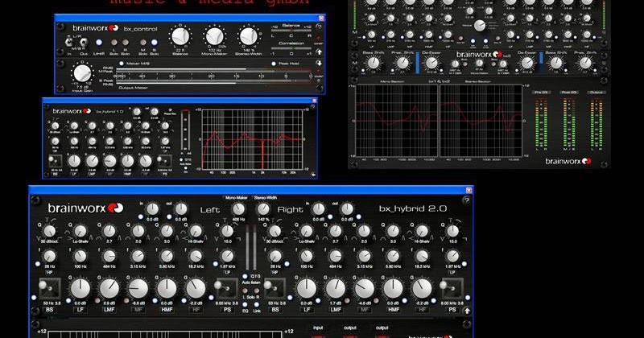Click the left 484 Hz frequency knob in bx_hybrid 2.0
Screen dimensions: 644x338
(109, 256)
